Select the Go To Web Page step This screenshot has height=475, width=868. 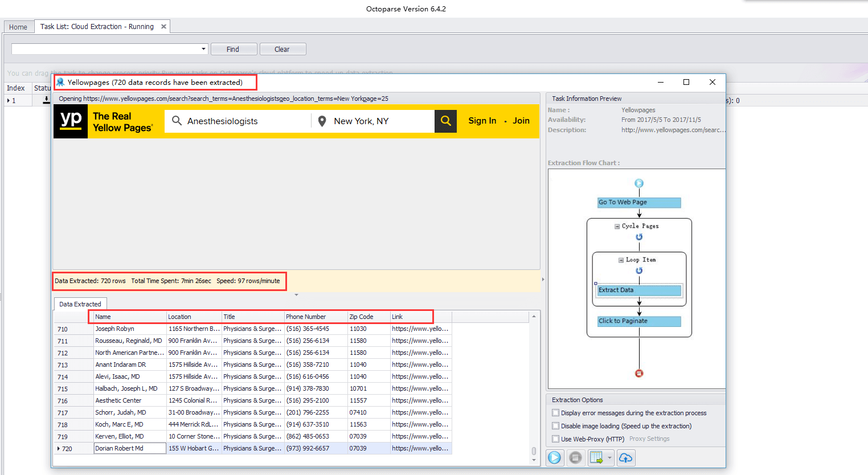click(639, 202)
